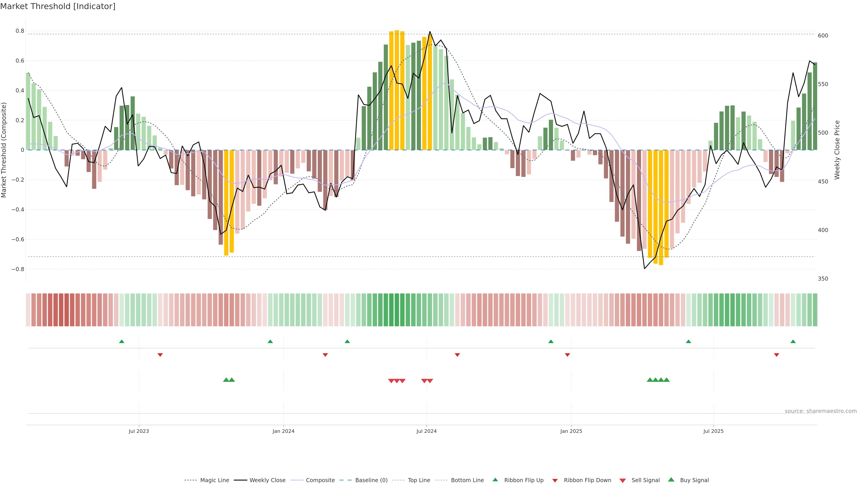Click the source: sharemaestro.com text

pos(821,411)
